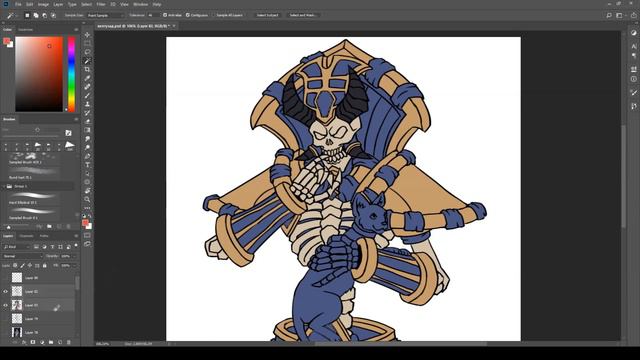
Task: Select the Clone Stamp tool
Action: pos(87,104)
